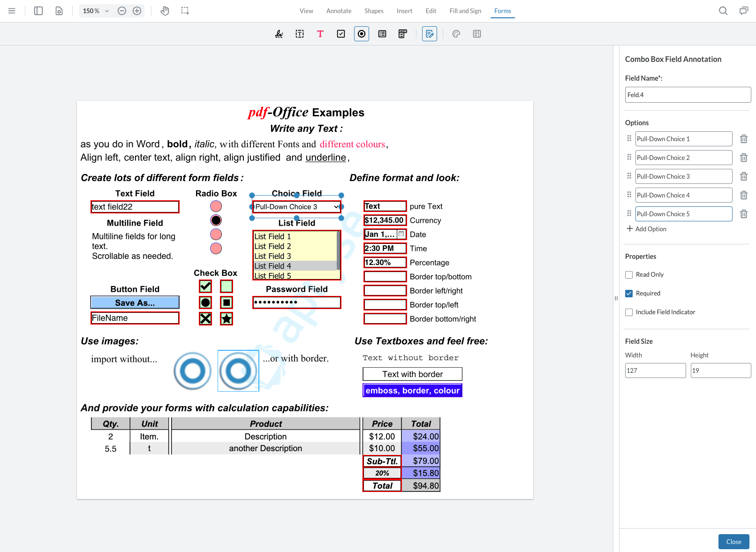Image resolution: width=756 pixels, height=552 pixels.
Task: Expand the Pull-Down Choice 3 combo box
Action: click(x=336, y=207)
